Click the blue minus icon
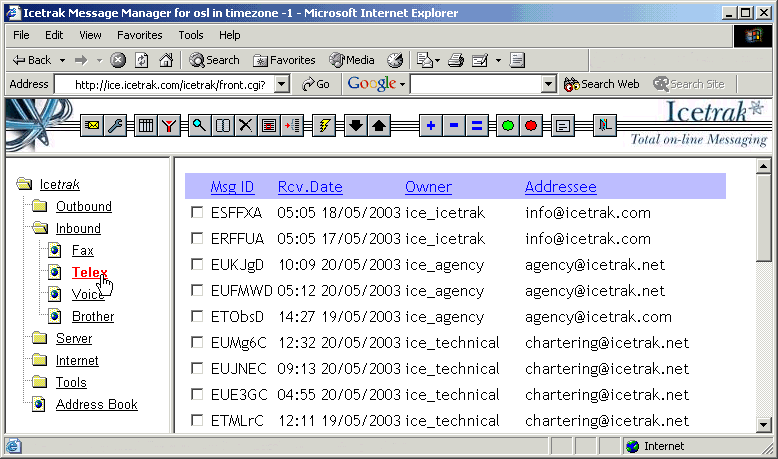 (454, 126)
